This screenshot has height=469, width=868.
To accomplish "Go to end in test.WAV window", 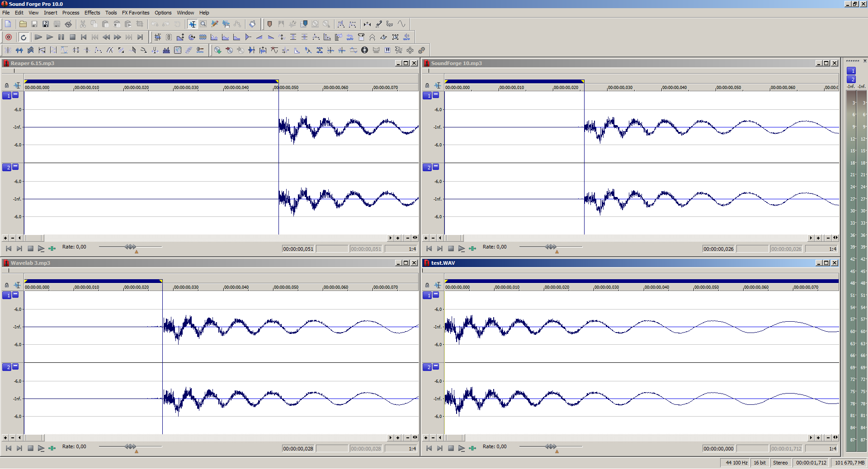I will 440,448.
